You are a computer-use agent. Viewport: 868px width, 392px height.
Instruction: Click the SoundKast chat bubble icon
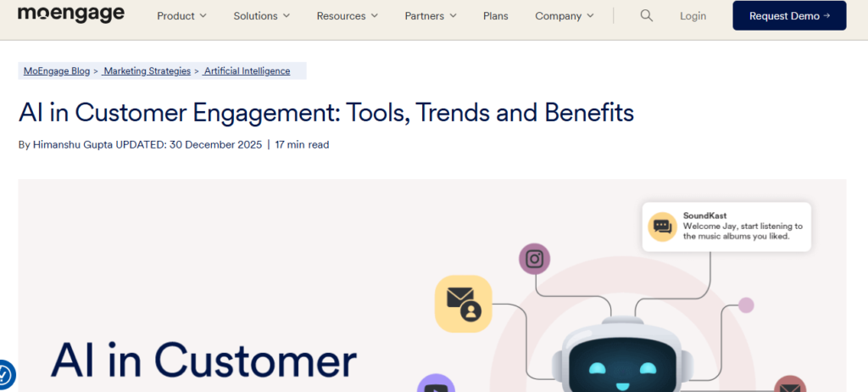662,227
